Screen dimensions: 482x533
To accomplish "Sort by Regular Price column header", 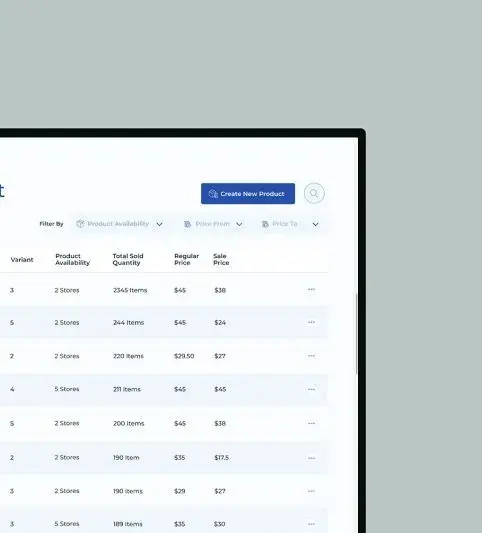I will 187,259.
